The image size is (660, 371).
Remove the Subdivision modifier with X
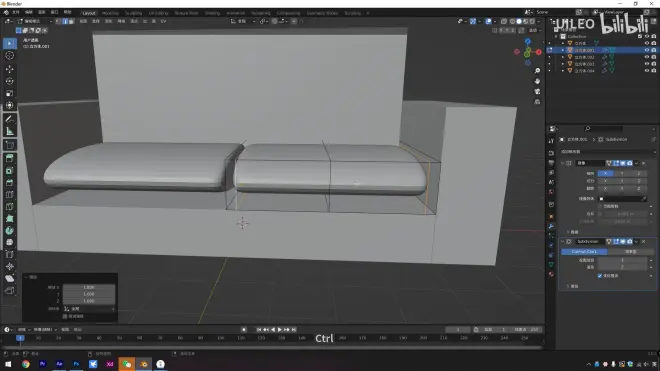coord(644,242)
